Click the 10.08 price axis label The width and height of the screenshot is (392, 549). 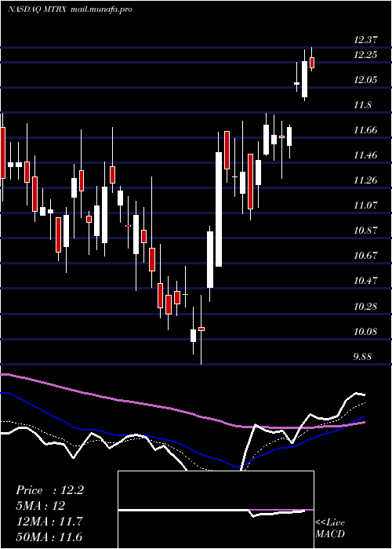(365, 331)
